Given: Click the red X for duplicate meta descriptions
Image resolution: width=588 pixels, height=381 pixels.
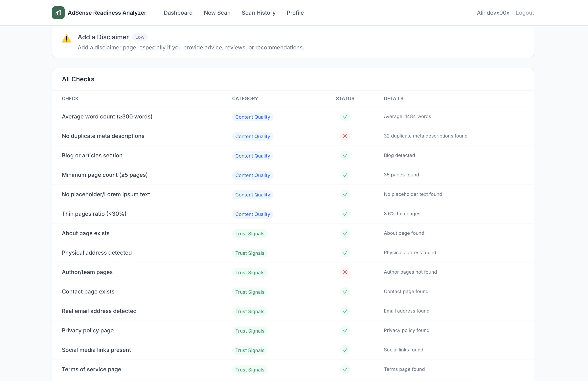Looking at the screenshot, I should [345, 136].
